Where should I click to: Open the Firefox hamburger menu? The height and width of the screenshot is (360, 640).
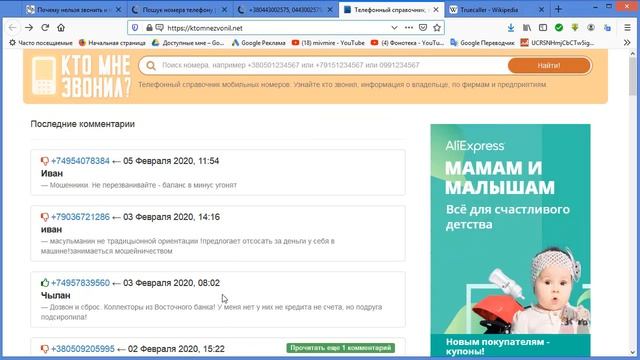point(627,28)
